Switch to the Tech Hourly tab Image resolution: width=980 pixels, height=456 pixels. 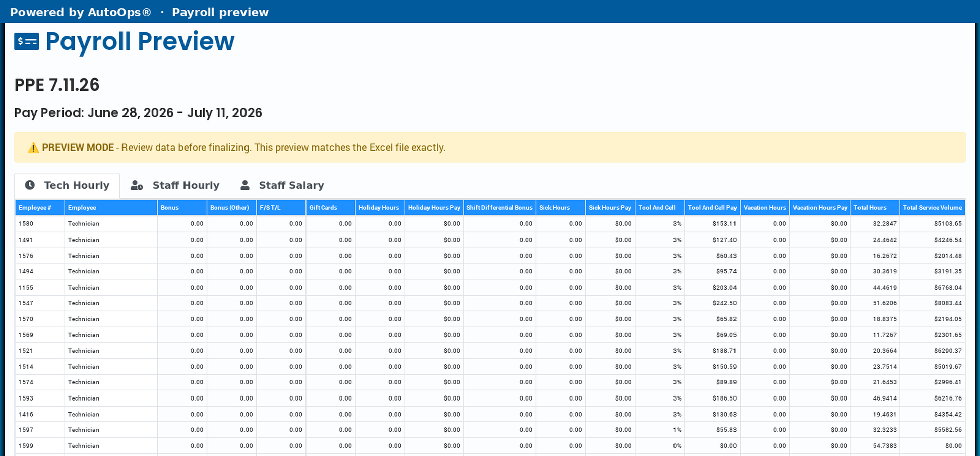click(x=67, y=185)
